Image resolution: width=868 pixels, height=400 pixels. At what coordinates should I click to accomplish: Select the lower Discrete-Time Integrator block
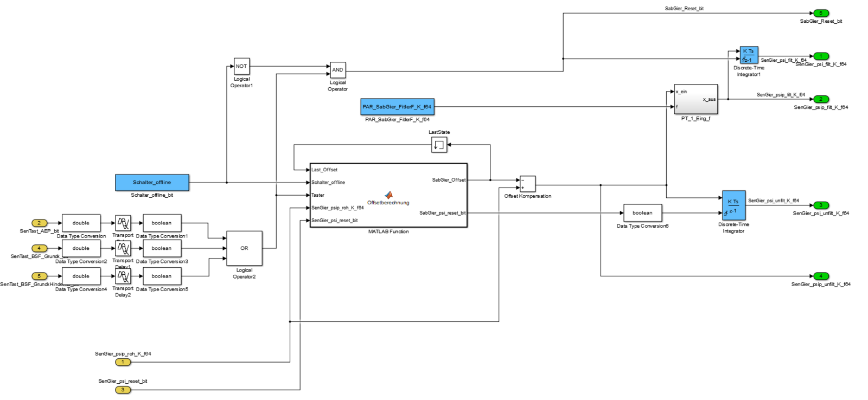coord(733,205)
